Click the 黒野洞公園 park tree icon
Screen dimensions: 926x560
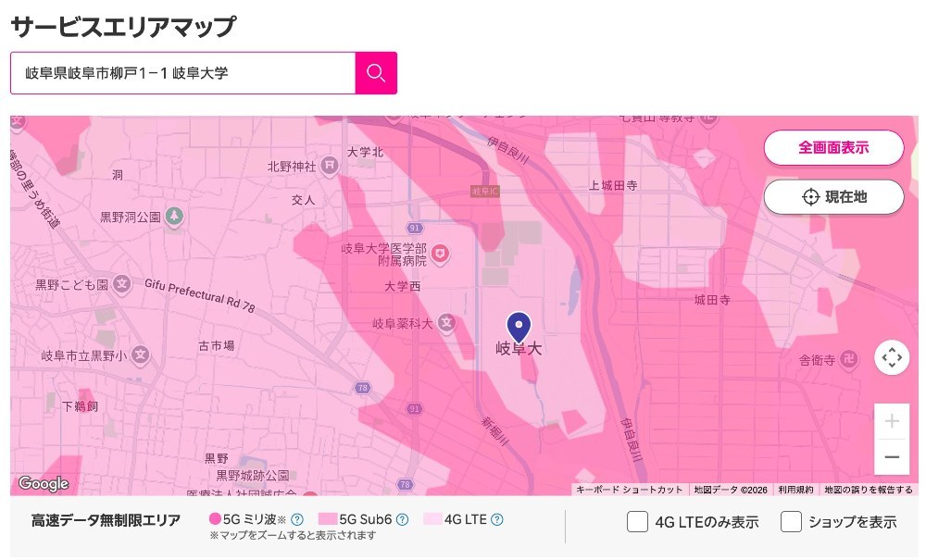click(x=173, y=216)
